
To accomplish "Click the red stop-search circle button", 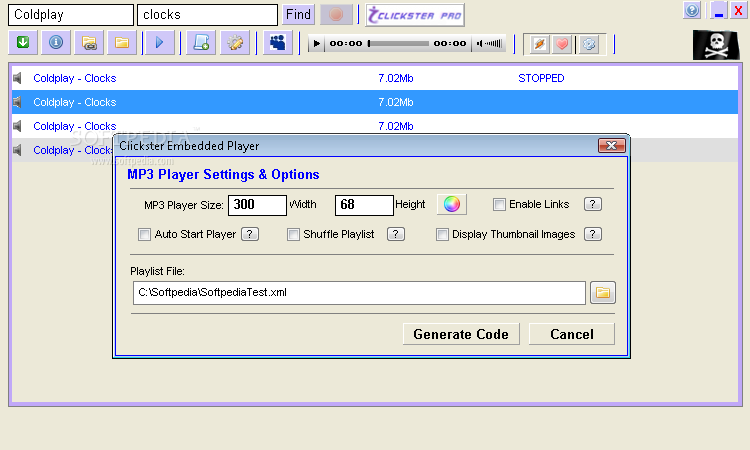I will [336, 14].
